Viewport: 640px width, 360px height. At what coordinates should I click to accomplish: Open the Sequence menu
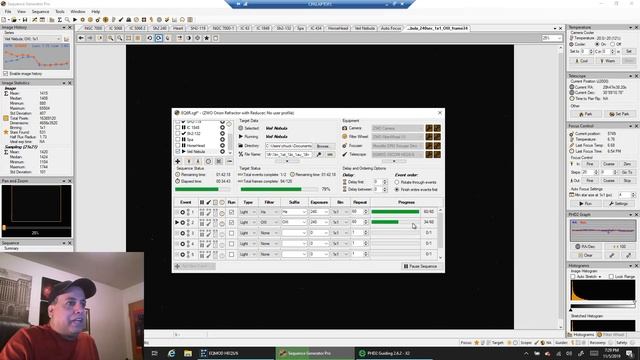pos(40,11)
